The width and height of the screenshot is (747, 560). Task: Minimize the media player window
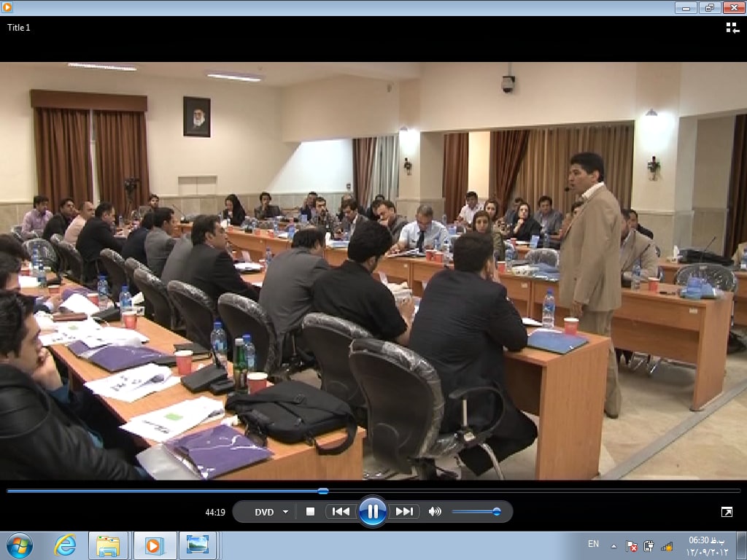click(686, 7)
